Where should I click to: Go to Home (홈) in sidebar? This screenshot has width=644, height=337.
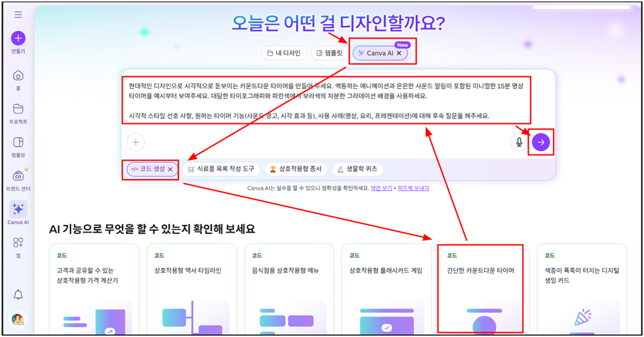[x=18, y=80]
